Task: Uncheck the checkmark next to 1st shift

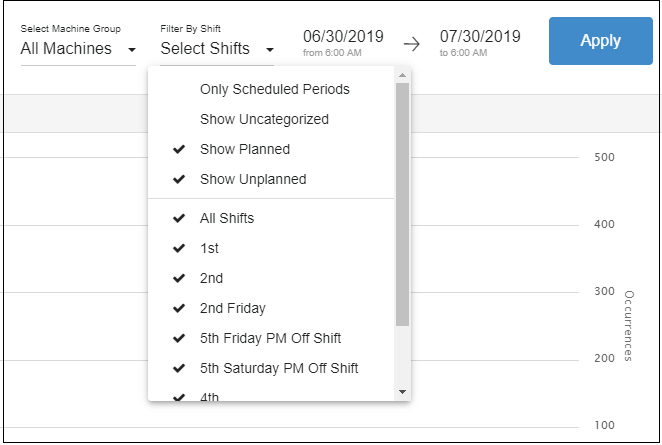Action: tap(179, 248)
